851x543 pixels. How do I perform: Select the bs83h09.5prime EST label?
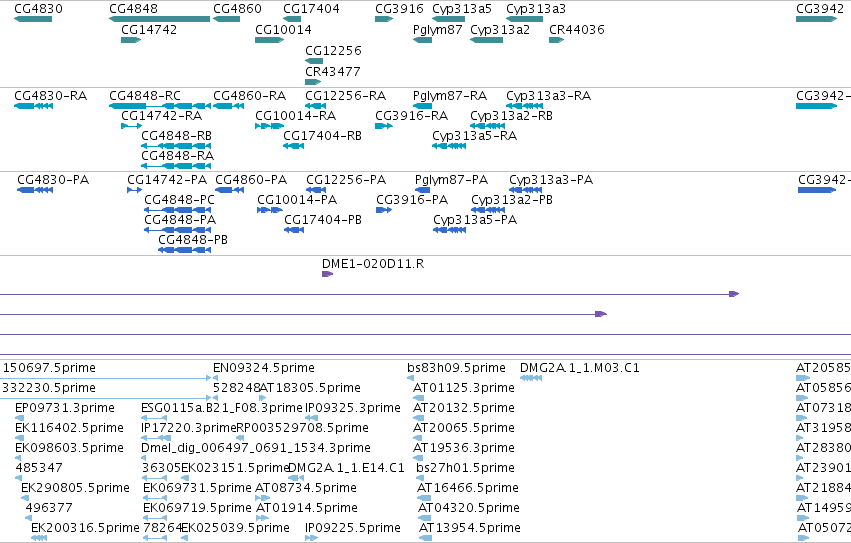click(x=456, y=368)
